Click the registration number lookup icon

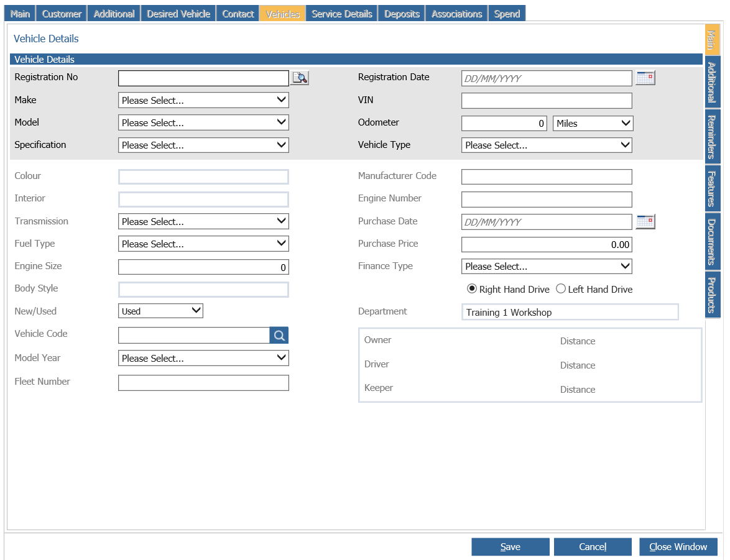tap(300, 78)
